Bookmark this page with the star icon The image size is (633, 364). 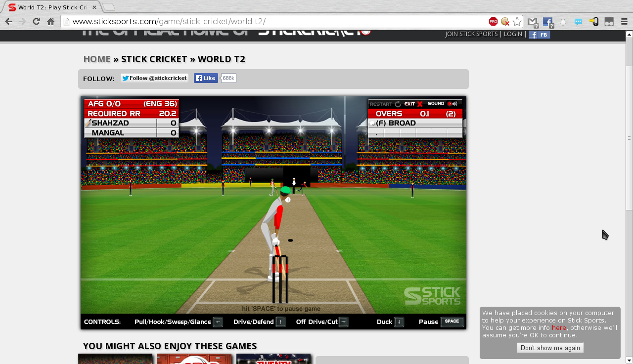click(517, 21)
